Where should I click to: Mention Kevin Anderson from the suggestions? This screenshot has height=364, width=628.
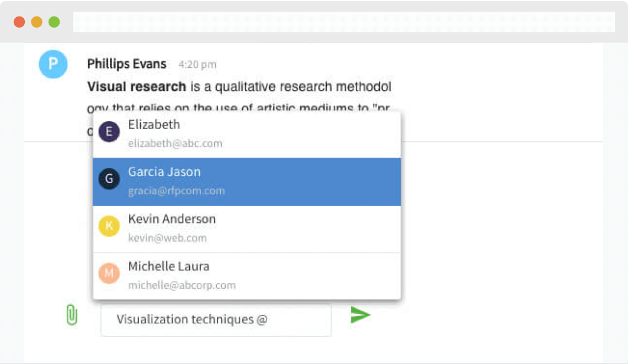tap(247, 228)
